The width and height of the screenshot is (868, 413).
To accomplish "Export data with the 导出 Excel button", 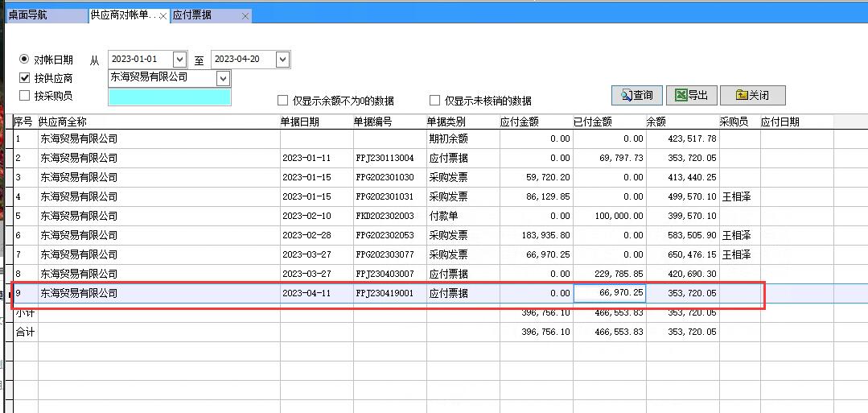I will point(691,95).
